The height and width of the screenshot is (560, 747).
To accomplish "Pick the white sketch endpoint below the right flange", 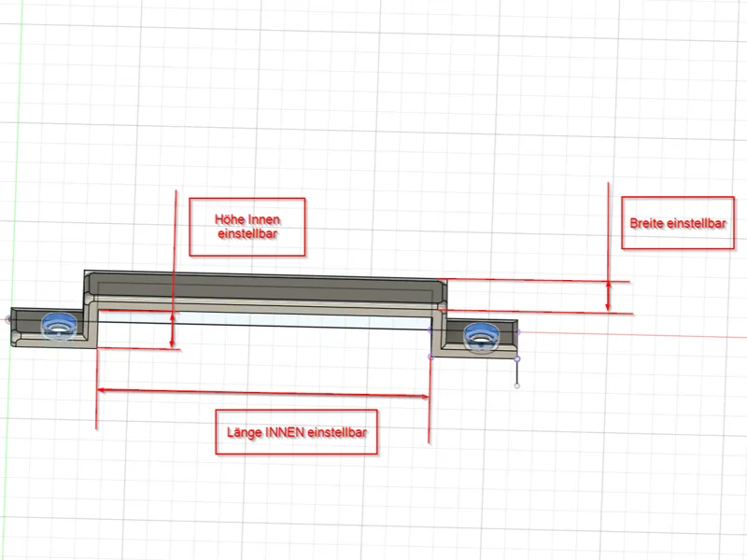I will tap(517, 385).
